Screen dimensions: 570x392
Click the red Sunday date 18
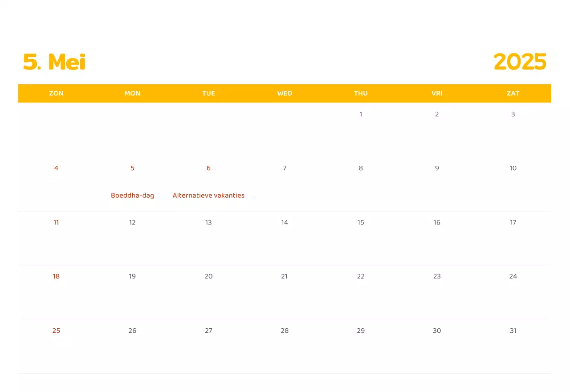(56, 276)
